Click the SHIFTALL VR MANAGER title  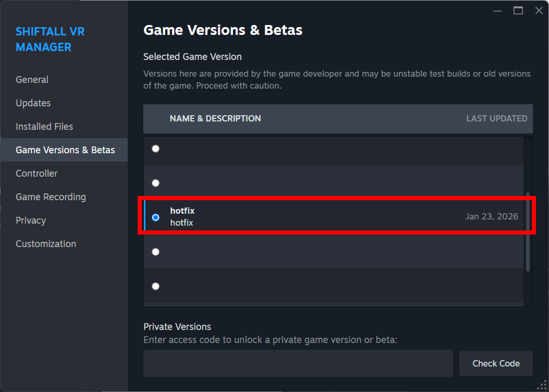50,39
